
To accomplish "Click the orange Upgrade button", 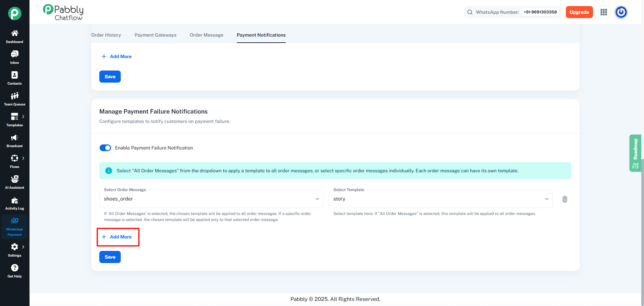I will [579, 12].
